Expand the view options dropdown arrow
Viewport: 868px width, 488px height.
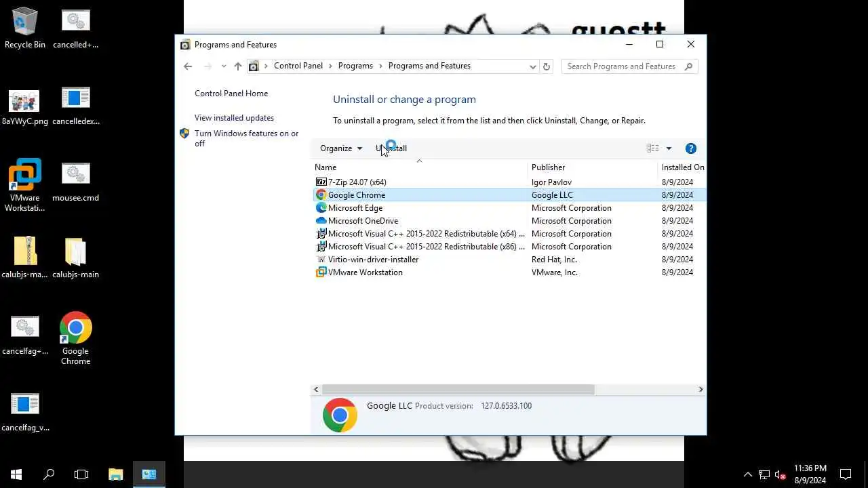pos(669,148)
